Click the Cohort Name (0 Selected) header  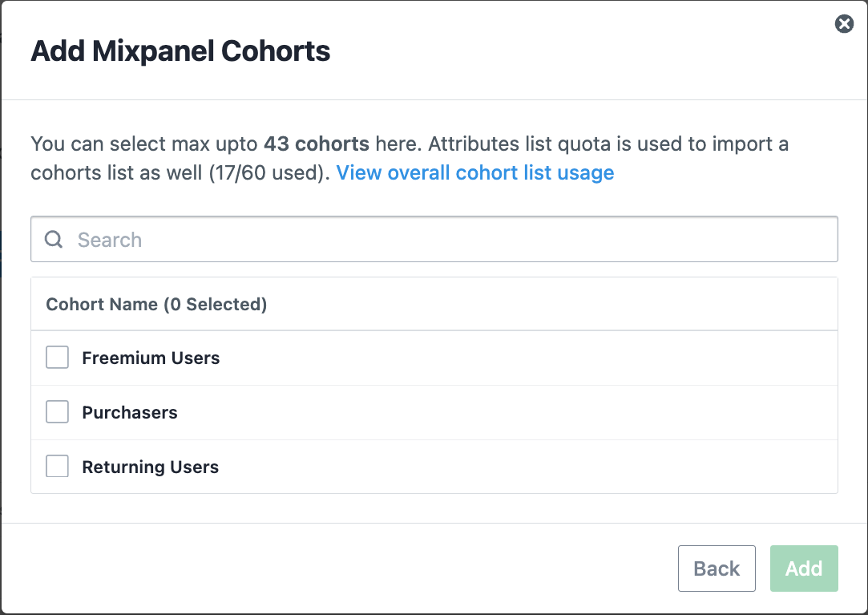tap(156, 304)
